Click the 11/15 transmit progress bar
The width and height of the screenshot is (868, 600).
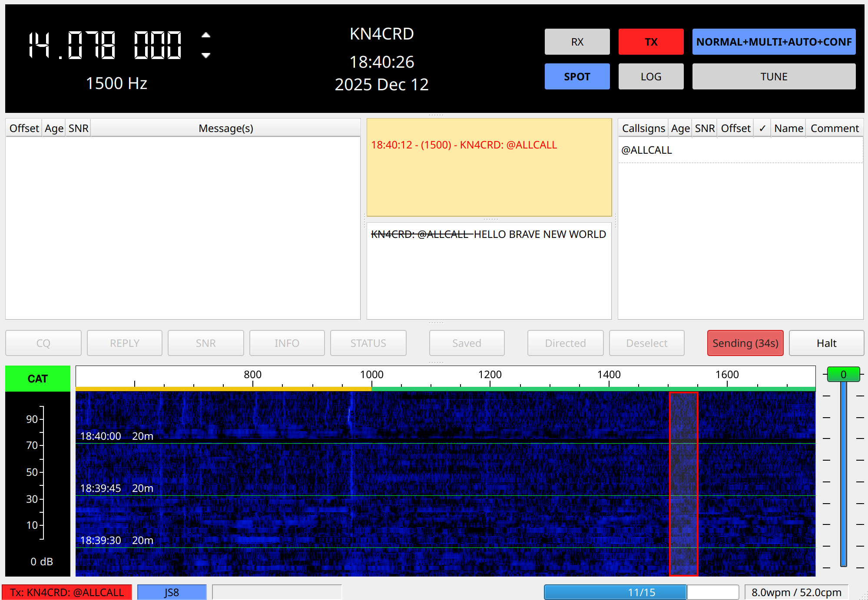641,592
